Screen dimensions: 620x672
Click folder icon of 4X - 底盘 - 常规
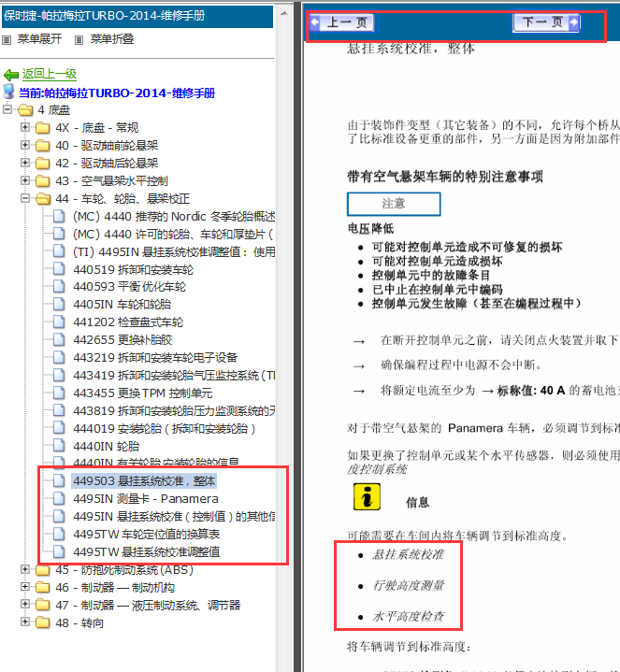(x=42, y=128)
